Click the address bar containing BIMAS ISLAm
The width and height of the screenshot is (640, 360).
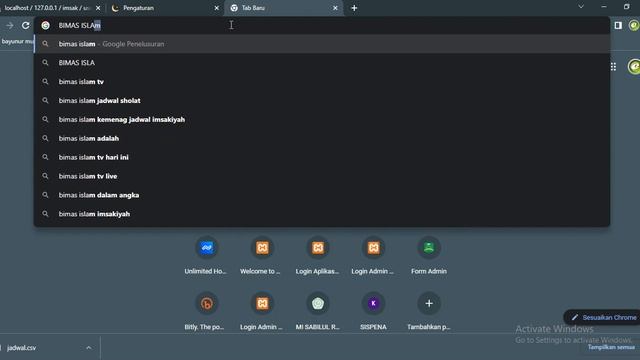click(322, 25)
